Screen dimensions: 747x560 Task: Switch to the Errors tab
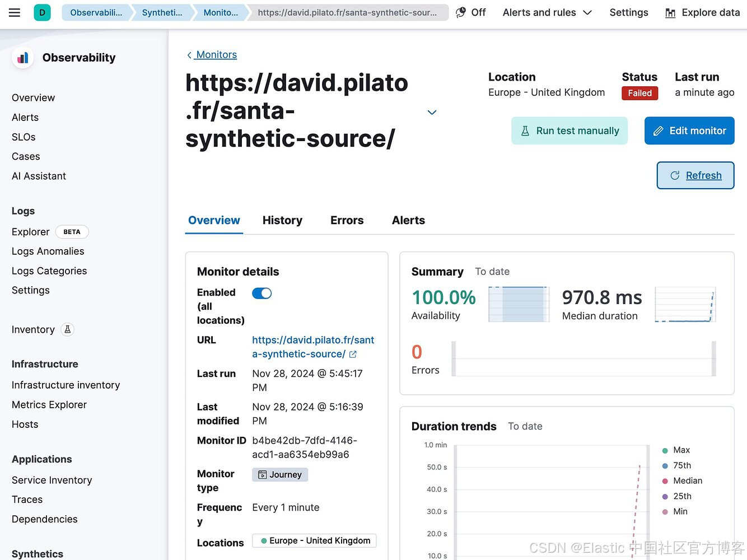tap(347, 221)
